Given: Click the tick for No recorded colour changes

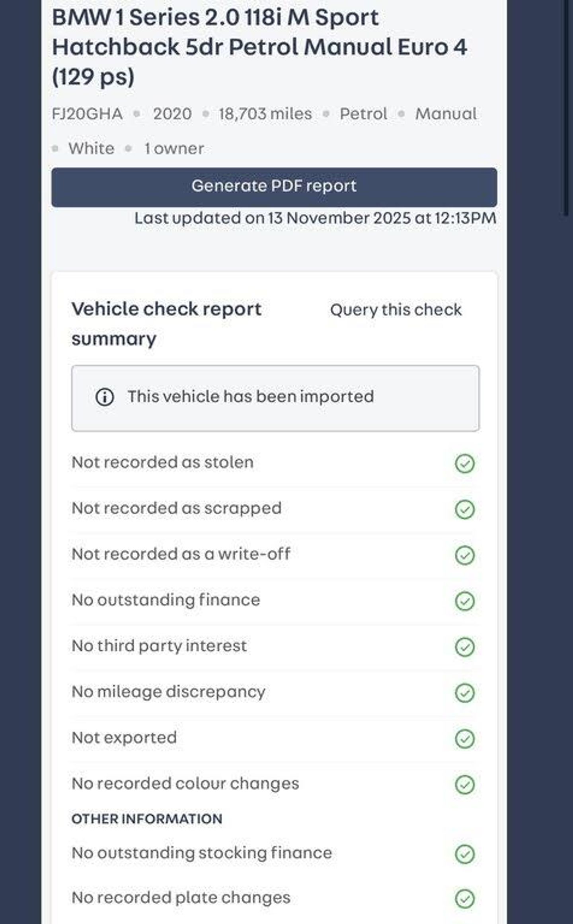Looking at the screenshot, I should click(464, 784).
